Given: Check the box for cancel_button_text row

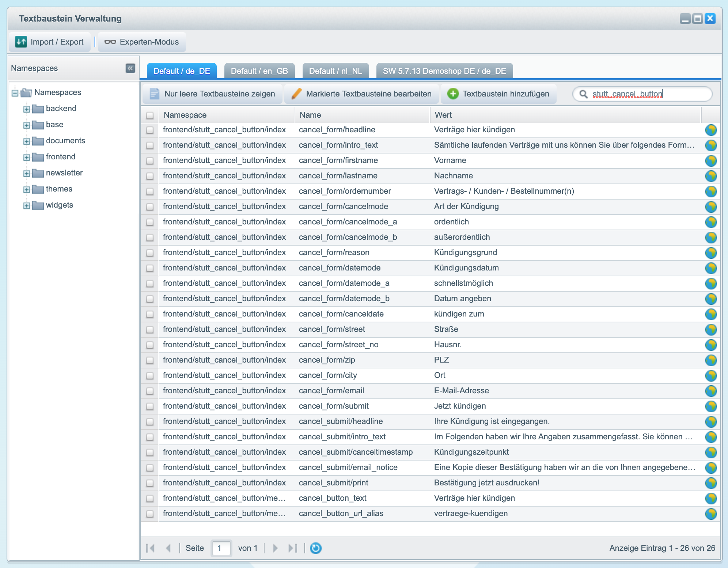Looking at the screenshot, I should coord(150,499).
